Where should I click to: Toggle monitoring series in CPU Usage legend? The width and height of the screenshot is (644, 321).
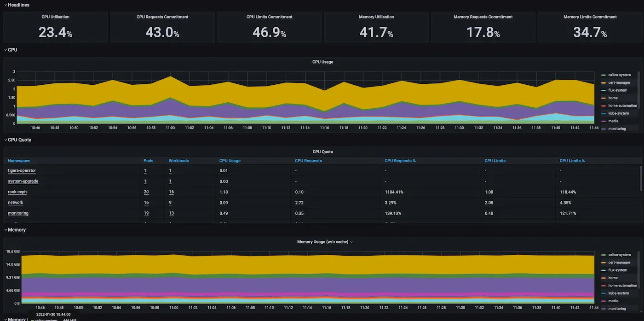[617, 129]
